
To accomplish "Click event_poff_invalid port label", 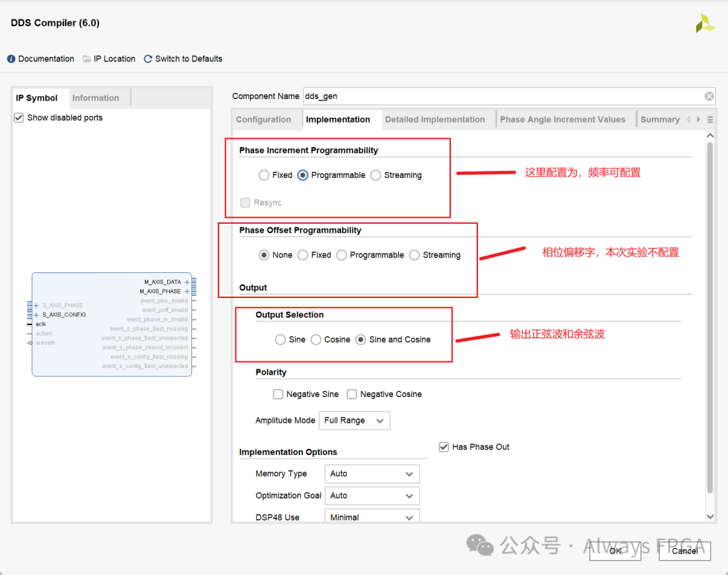I will (x=164, y=310).
